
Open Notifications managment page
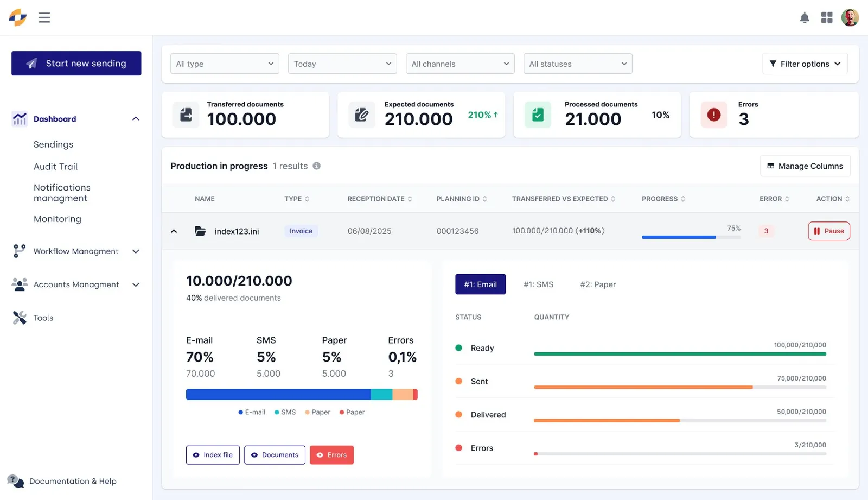click(x=62, y=193)
